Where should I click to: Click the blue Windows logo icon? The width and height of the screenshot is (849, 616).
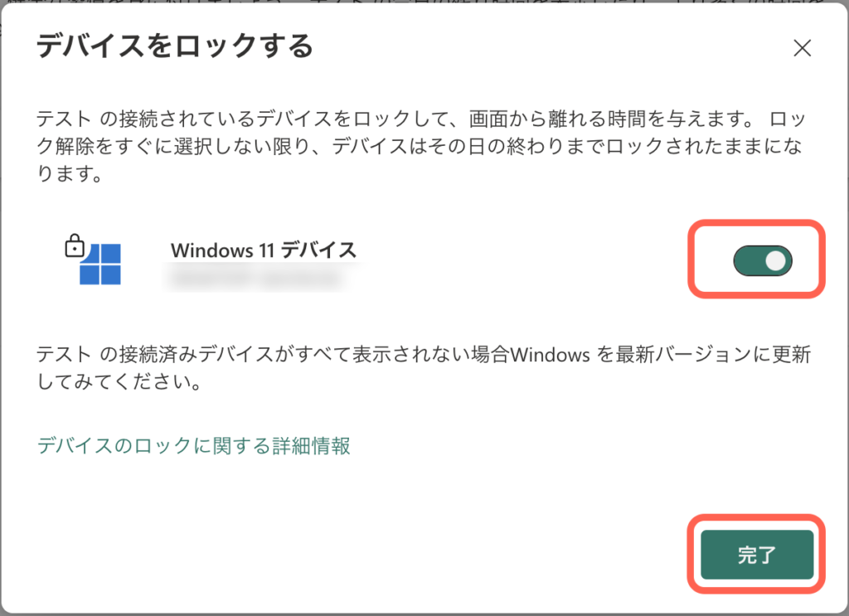point(100,264)
